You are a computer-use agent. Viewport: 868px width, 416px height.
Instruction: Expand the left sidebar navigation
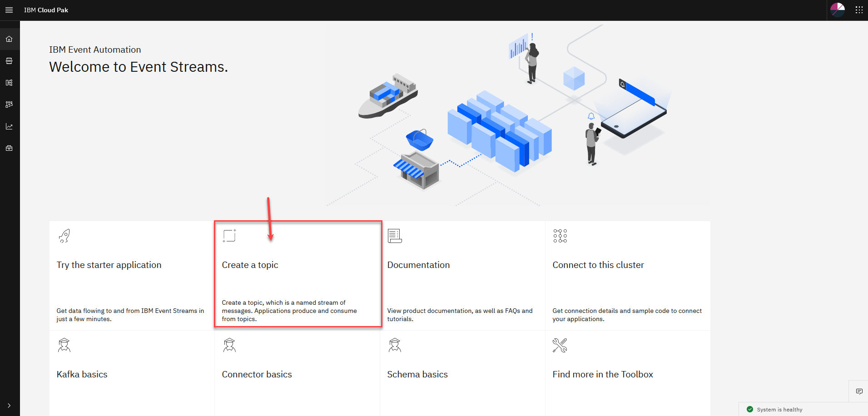9,406
